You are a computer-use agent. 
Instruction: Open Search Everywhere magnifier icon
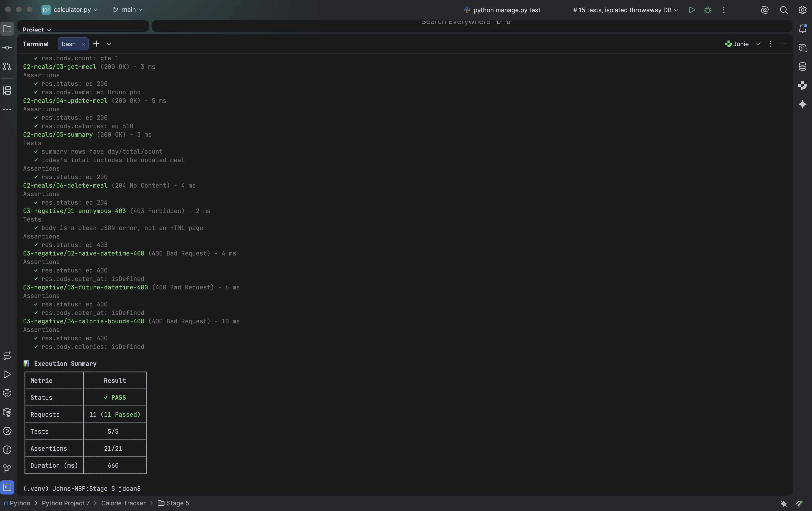(x=784, y=10)
